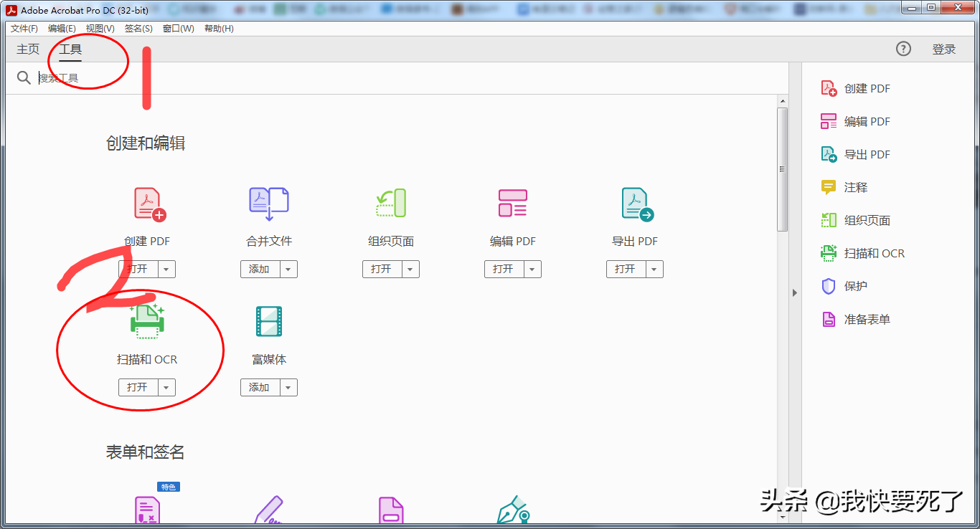This screenshot has width=980, height=529.
Task: Click the scrollbar up arrow of tools list
Action: tap(783, 101)
